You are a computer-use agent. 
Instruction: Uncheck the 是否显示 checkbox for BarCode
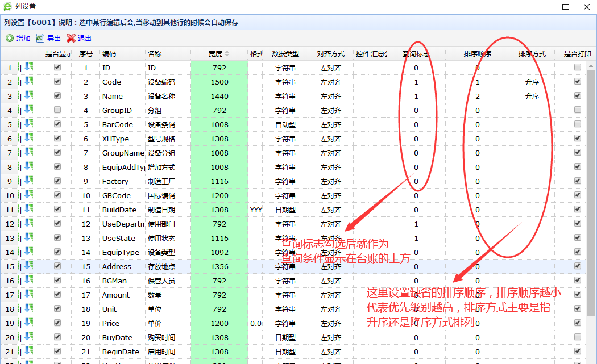(57, 124)
